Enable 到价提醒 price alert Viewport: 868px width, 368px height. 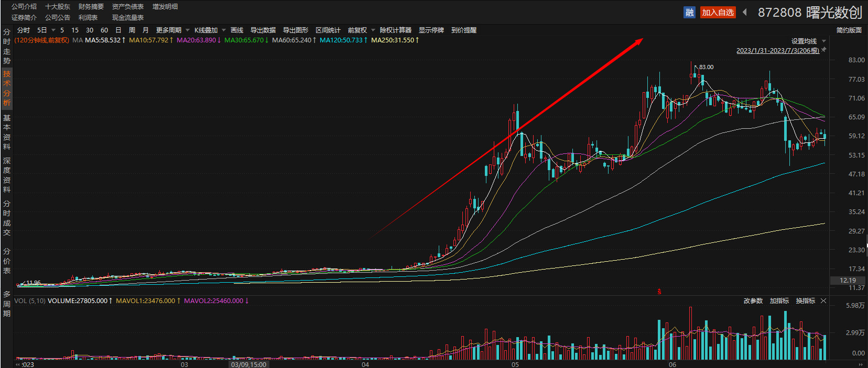pos(464,30)
